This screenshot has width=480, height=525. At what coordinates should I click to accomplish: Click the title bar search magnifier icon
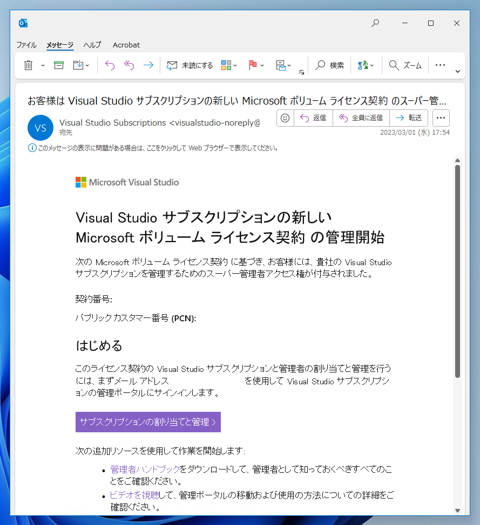coord(375,23)
